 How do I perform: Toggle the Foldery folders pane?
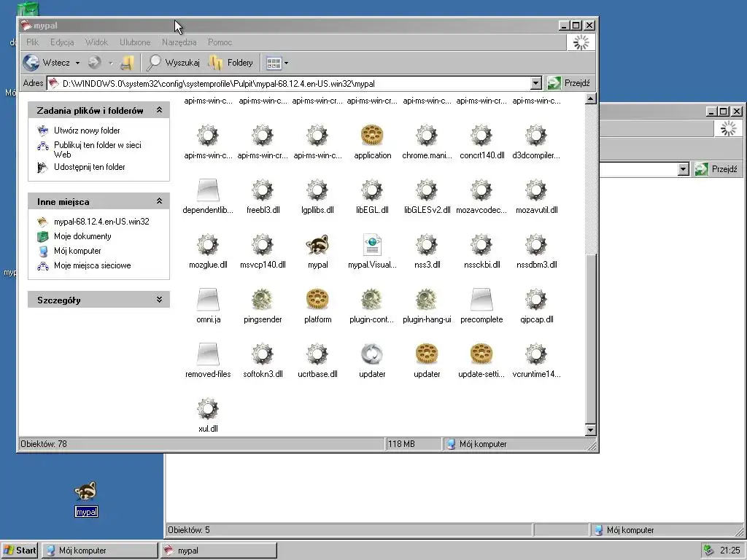point(231,63)
